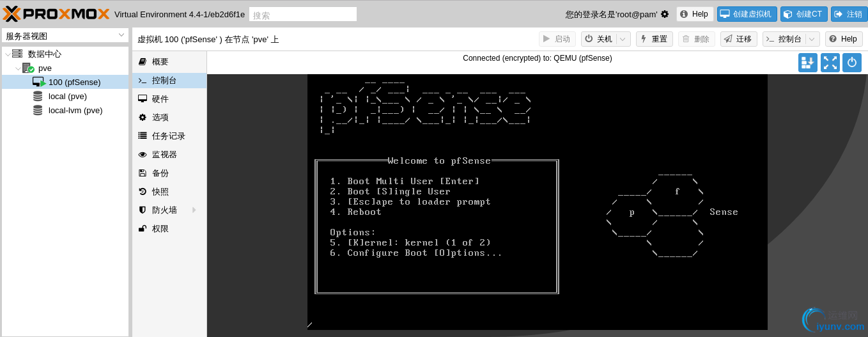Click the top header Help button
Image resolution: width=868 pixels, height=337 pixels.
pyautogui.click(x=695, y=14)
